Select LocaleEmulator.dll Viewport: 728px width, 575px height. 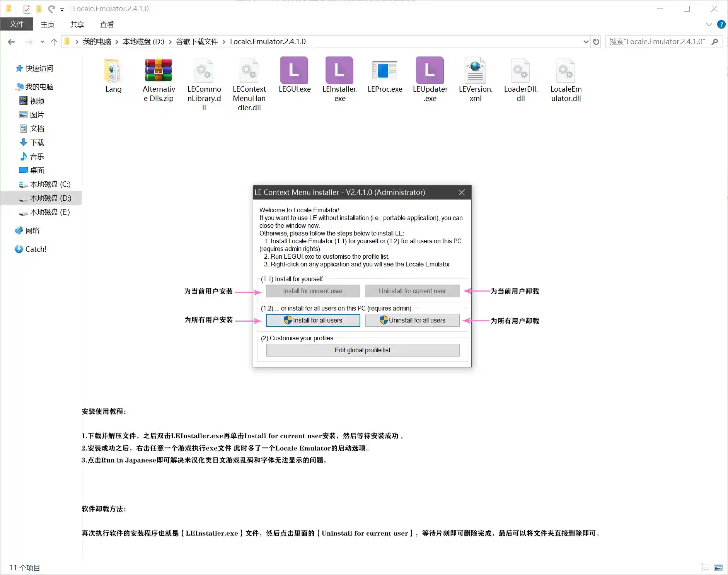pyautogui.click(x=565, y=71)
